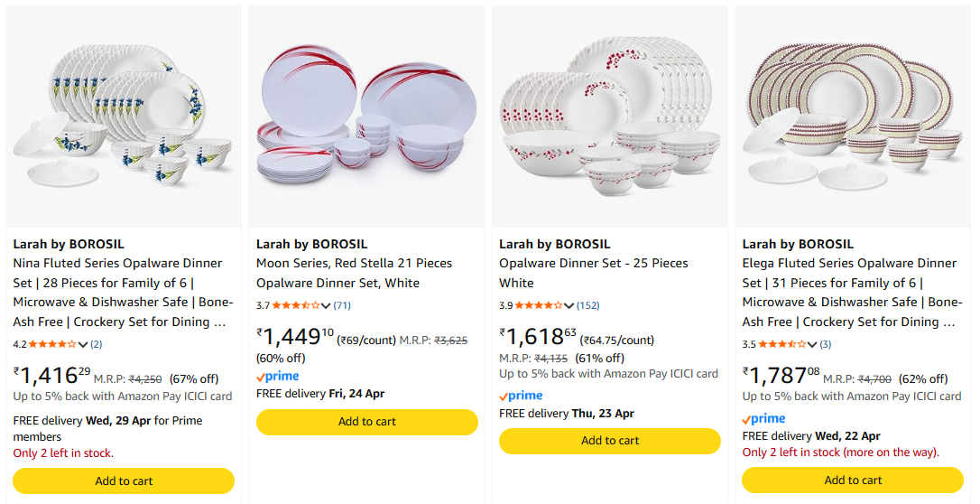Open Moon Series Red Stella product image
The height and width of the screenshot is (504, 980).
coord(366,117)
